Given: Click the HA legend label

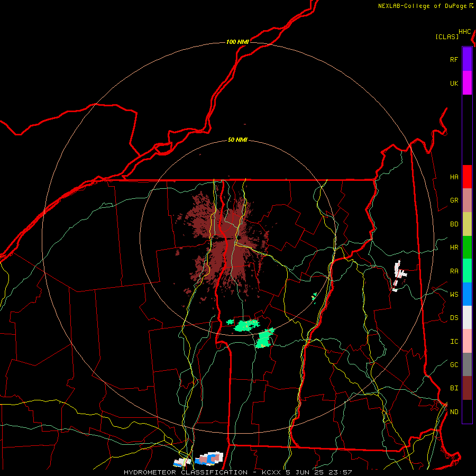Looking at the screenshot, I should (454, 177).
